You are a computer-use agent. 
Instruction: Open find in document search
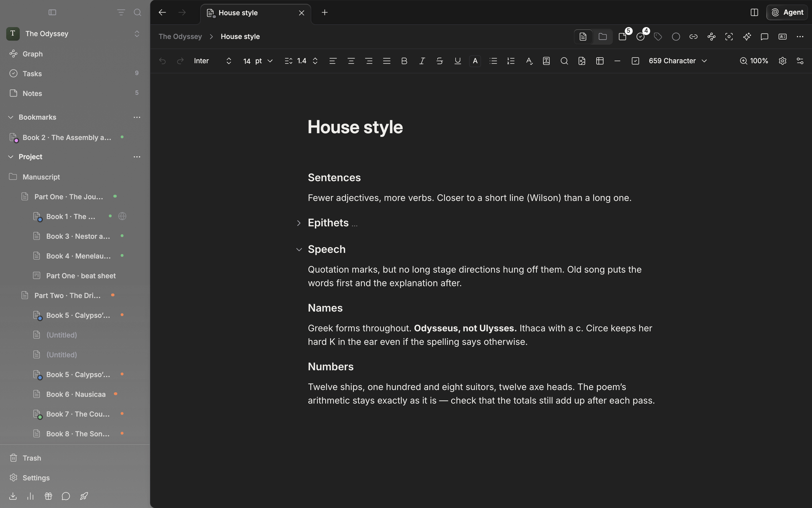564,61
